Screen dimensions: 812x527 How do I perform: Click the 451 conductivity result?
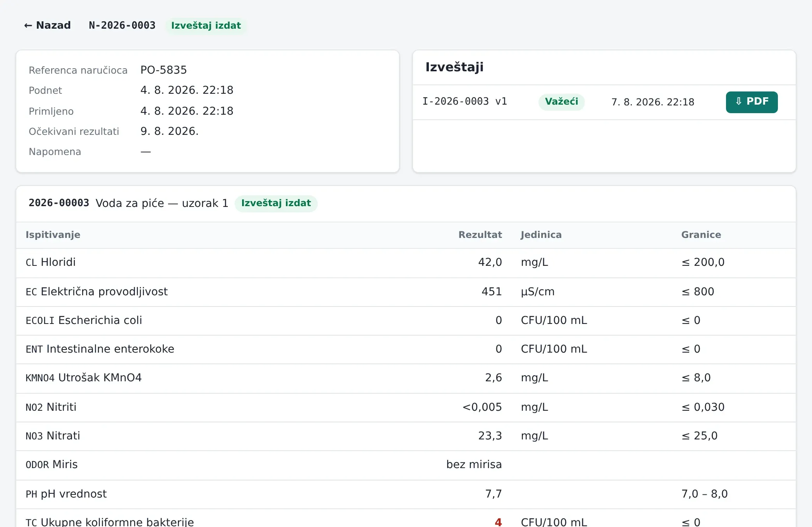coord(492,292)
